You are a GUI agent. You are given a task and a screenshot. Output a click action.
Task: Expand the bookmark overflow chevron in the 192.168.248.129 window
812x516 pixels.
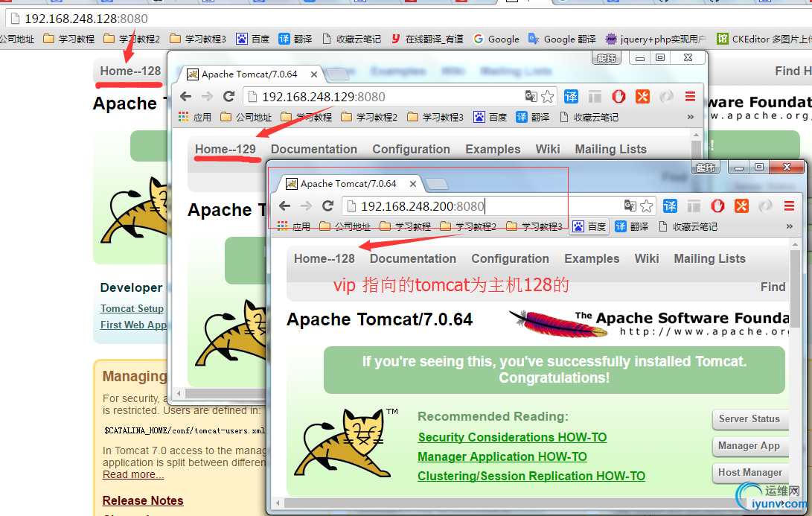pos(690,117)
